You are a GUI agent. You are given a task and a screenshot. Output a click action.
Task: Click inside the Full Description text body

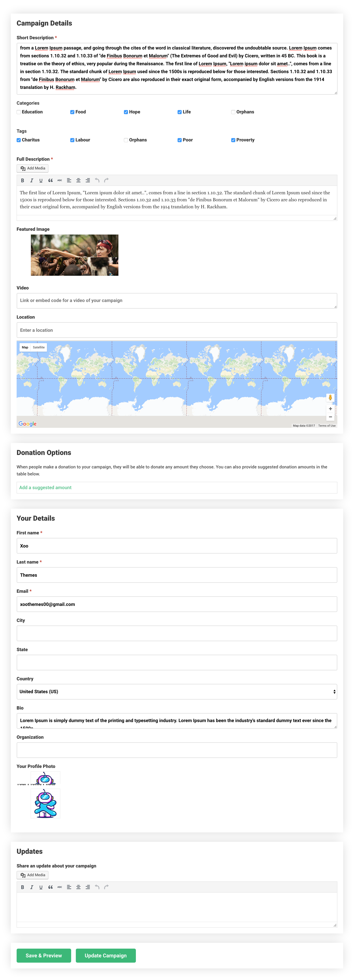tap(177, 201)
